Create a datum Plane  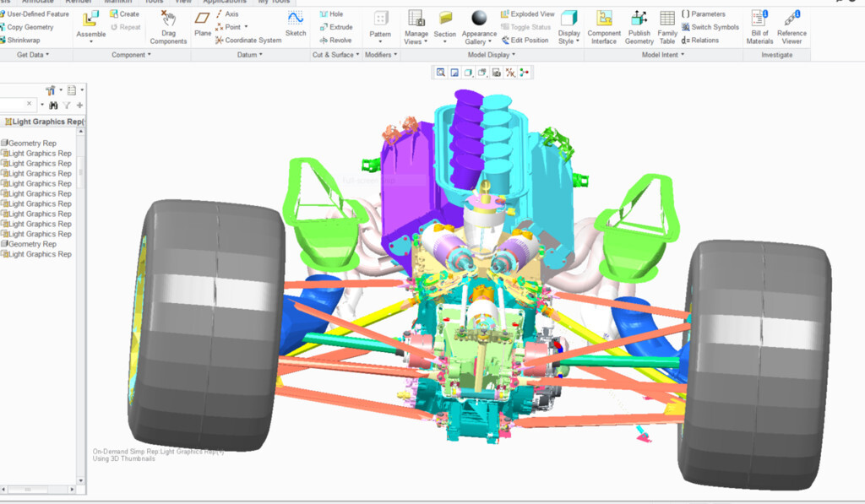[x=203, y=24]
